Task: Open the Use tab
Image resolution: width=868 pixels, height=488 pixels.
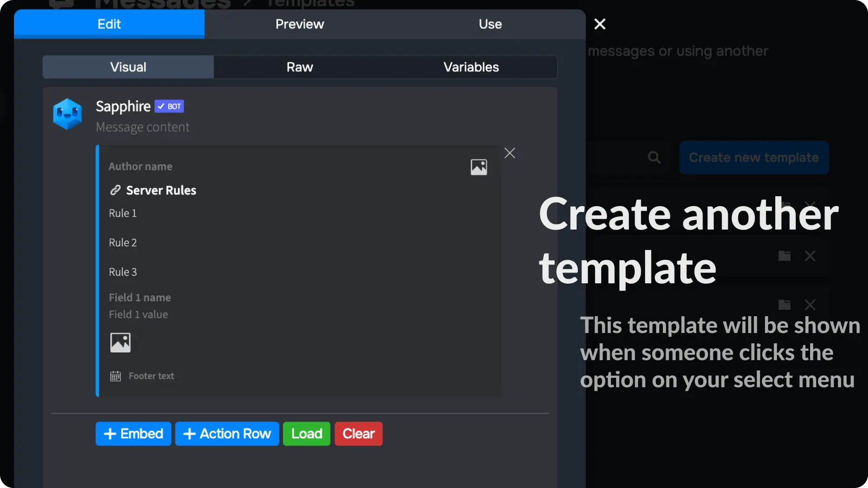Action: point(490,24)
